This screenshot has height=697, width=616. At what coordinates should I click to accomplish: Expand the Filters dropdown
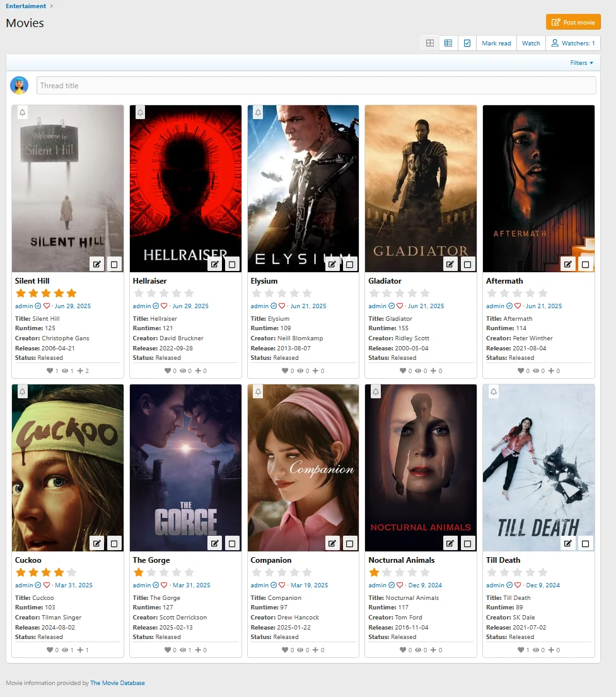pyautogui.click(x=582, y=62)
